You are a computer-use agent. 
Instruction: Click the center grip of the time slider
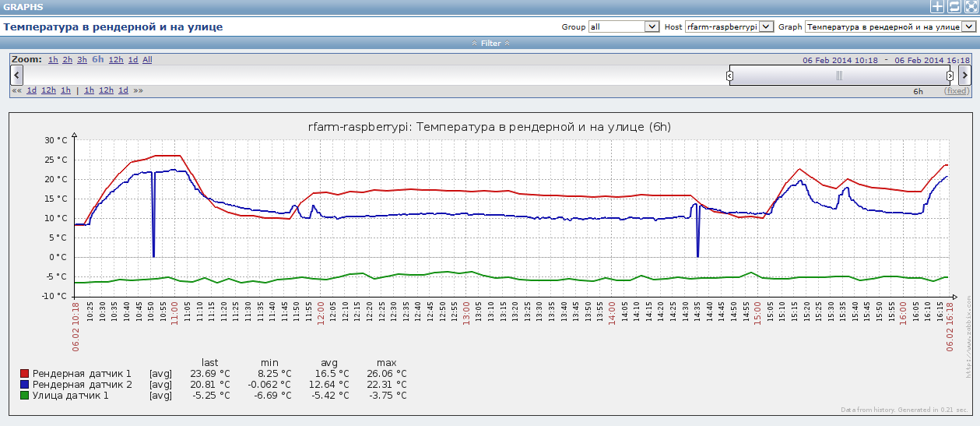pos(839,76)
